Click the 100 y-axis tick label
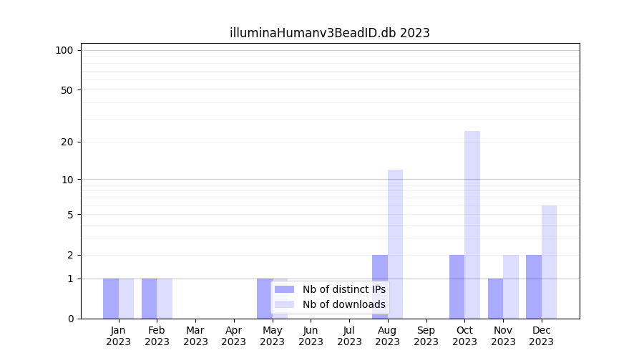 click(x=64, y=50)
